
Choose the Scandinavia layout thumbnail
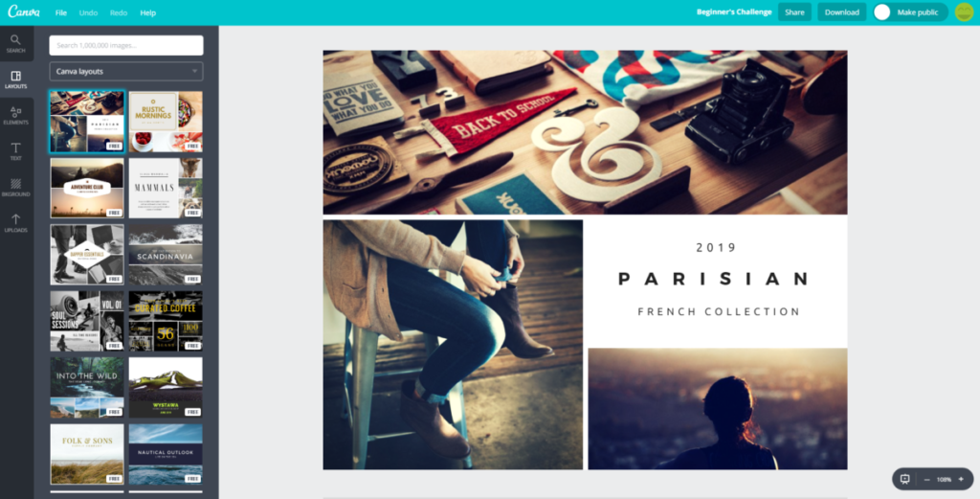click(x=166, y=255)
